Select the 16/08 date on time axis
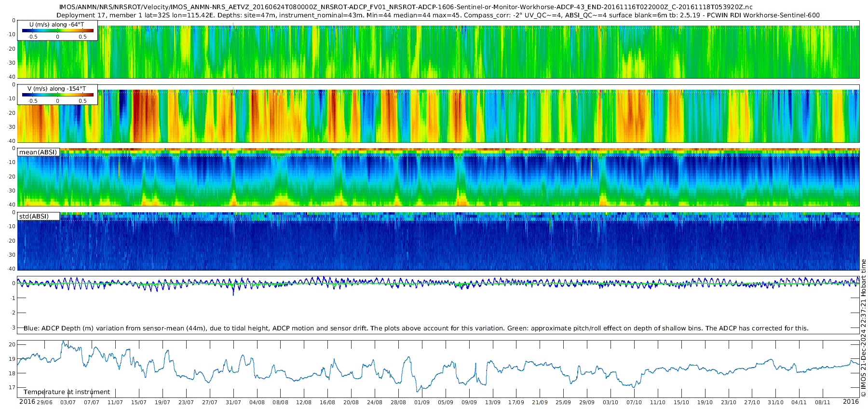The image size is (868, 410). pos(327,402)
